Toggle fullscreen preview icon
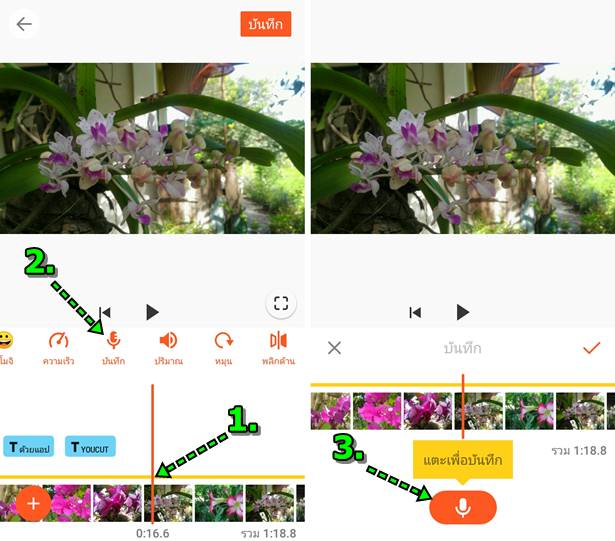The image size is (615, 541). click(281, 303)
